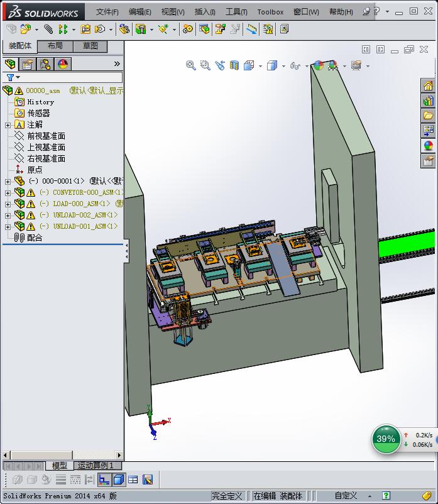Click the Insert Components icon
Screen dimensions: 438x504
(x=26, y=30)
